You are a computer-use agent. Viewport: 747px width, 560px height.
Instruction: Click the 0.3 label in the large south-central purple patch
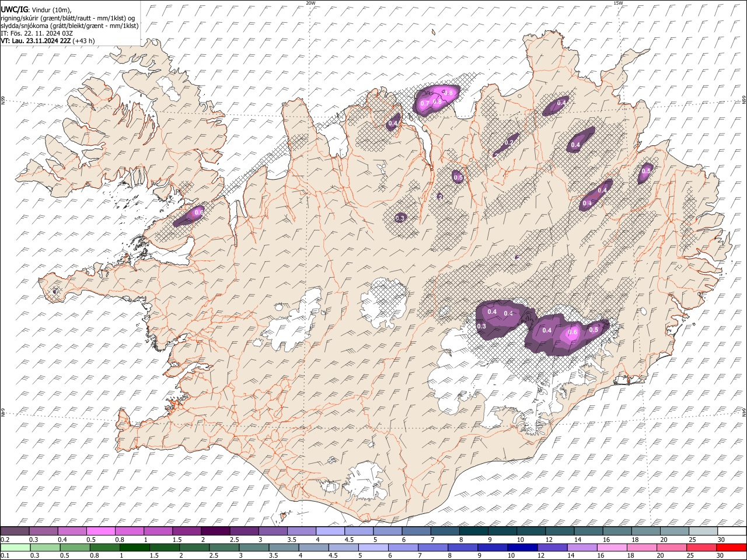pyautogui.click(x=481, y=326)
